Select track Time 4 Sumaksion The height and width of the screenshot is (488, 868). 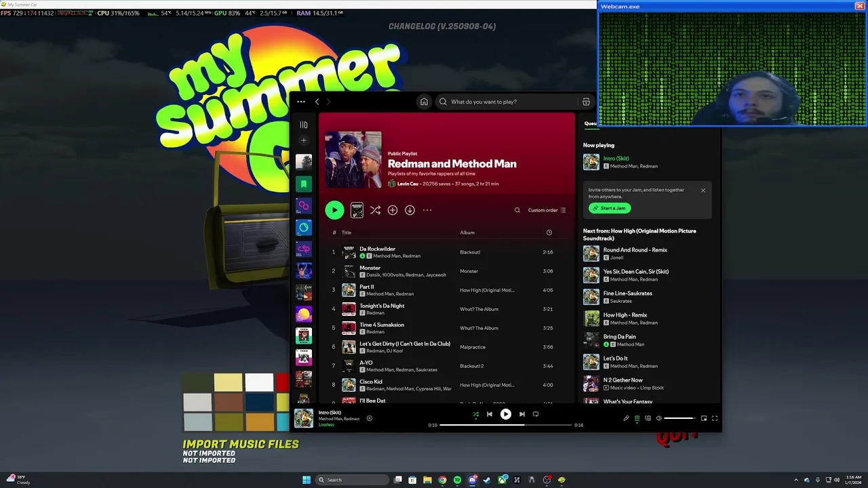[448, 328]
